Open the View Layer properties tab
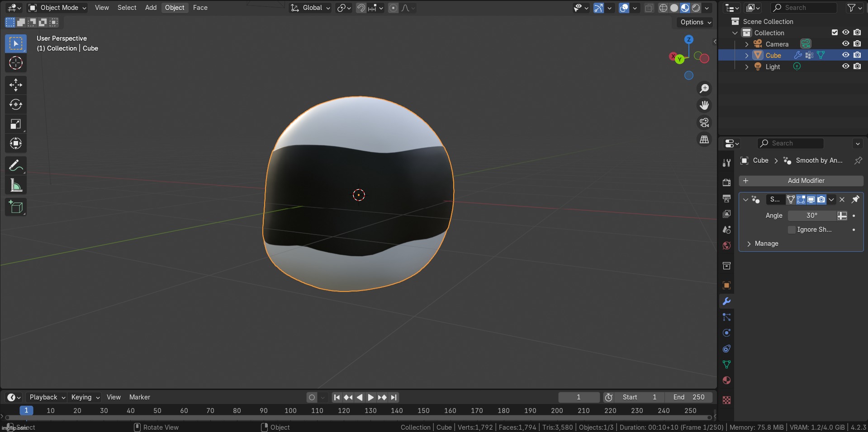 pos(726,214)
